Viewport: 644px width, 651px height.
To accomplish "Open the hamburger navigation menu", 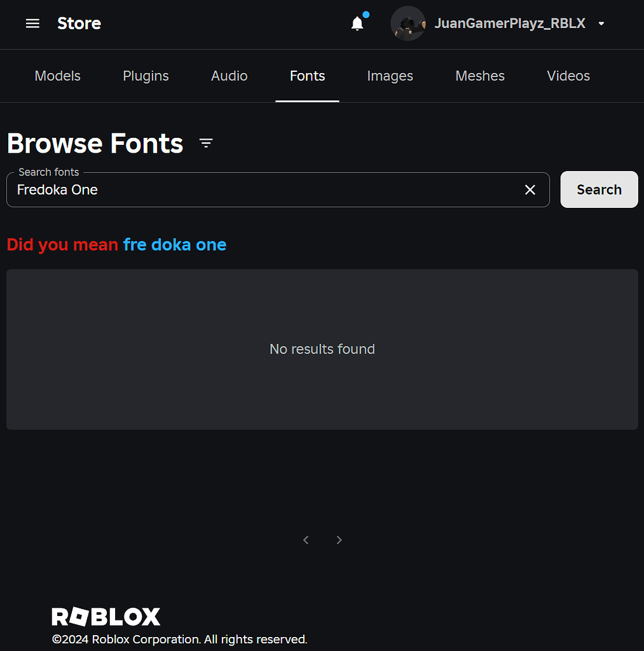I will tap(32, 24).
